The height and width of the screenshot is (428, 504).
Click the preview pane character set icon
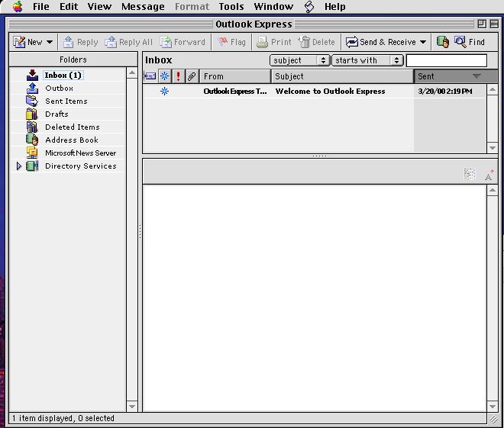coord(470,174)
